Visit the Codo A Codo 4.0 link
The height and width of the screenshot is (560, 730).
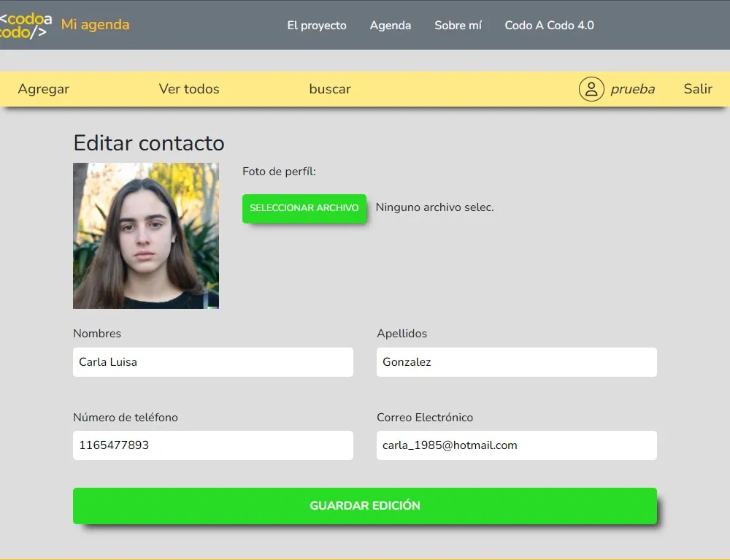[549, 26]
